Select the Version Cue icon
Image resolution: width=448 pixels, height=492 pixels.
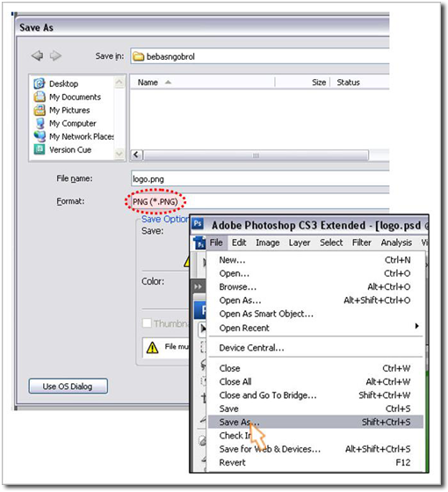click(40, 149)
